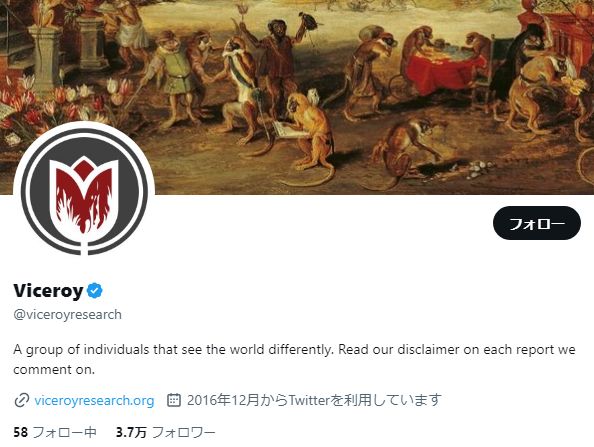Click the calendar icon beside join date
The width and height of the screenshot is (594, 447).
tap(174, 400)
